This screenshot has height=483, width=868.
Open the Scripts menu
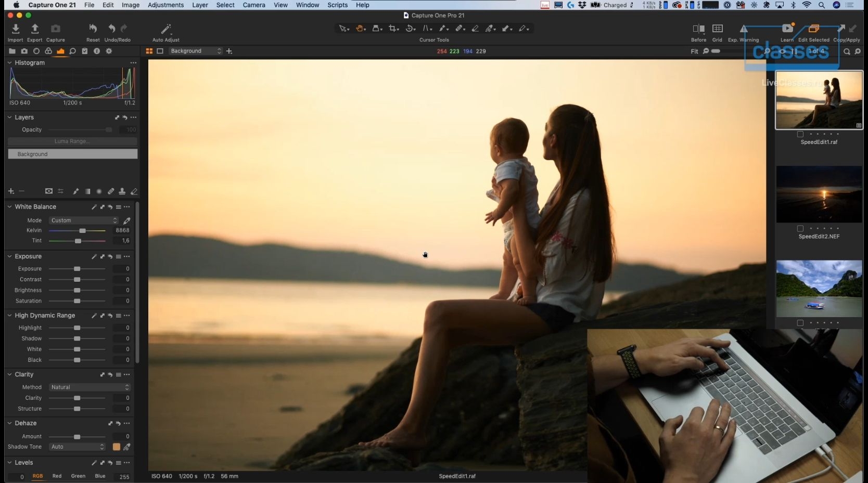coord(337,5)
